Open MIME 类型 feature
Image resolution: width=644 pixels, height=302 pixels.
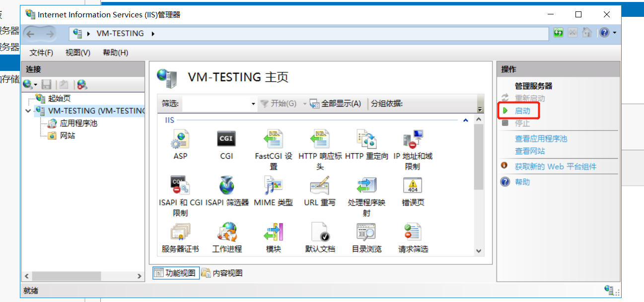point(273,186)
